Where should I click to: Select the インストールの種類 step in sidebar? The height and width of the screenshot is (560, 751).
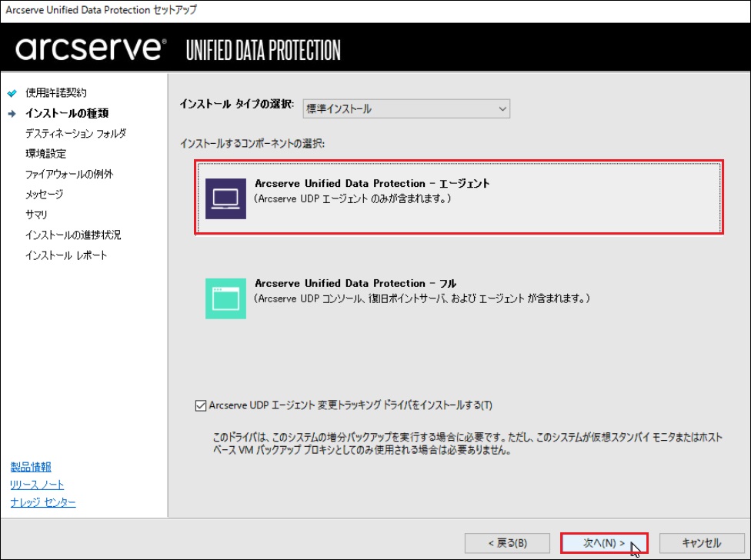(67, 113)
